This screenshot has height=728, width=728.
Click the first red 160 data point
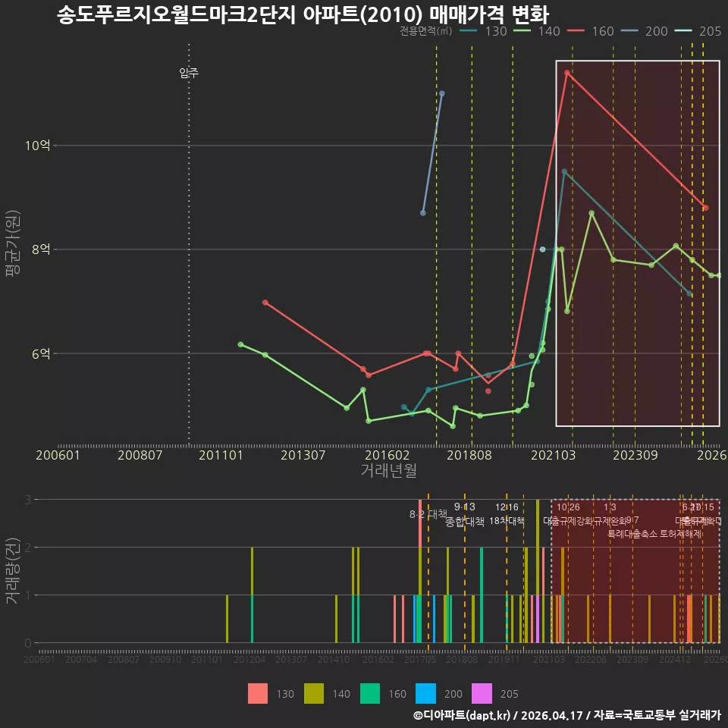click(265, 303)
